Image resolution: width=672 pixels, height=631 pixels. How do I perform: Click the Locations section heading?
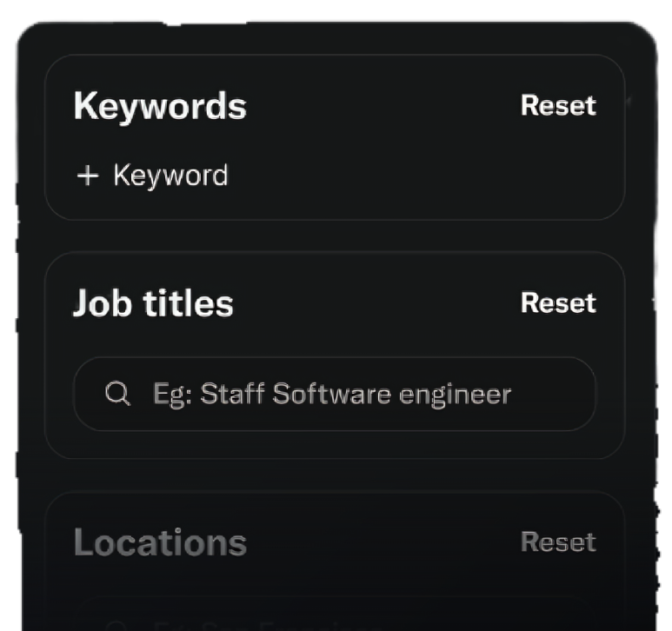pos(160,543)
